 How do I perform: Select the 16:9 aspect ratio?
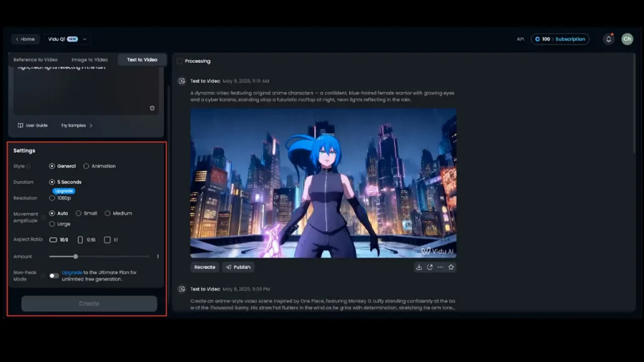59,239
